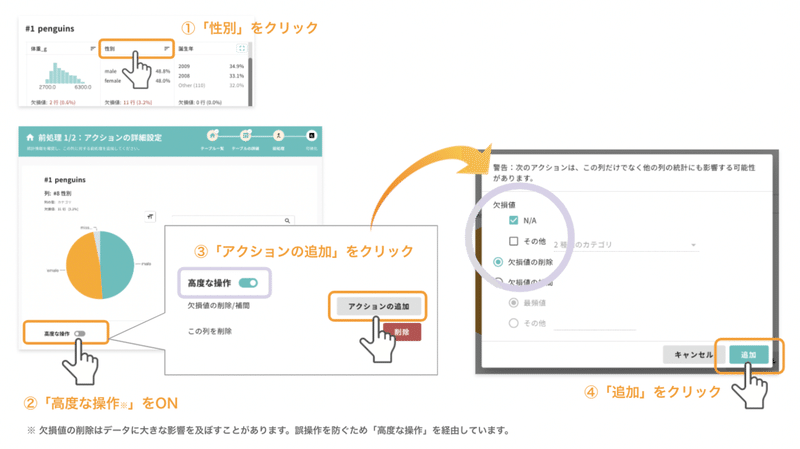Click the 体重_g histogram chart

coord(65,74)
